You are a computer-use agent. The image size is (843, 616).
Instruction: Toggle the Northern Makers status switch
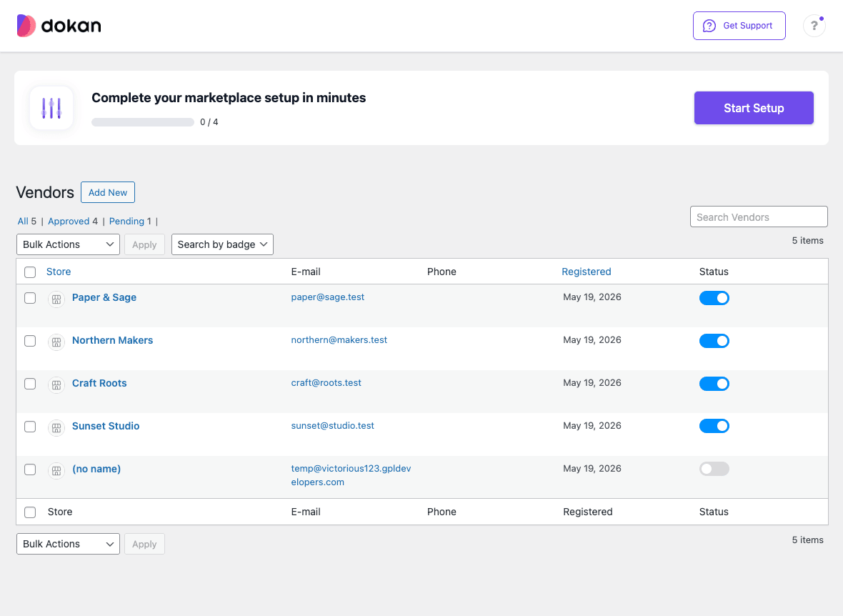(x=714, y=341)
